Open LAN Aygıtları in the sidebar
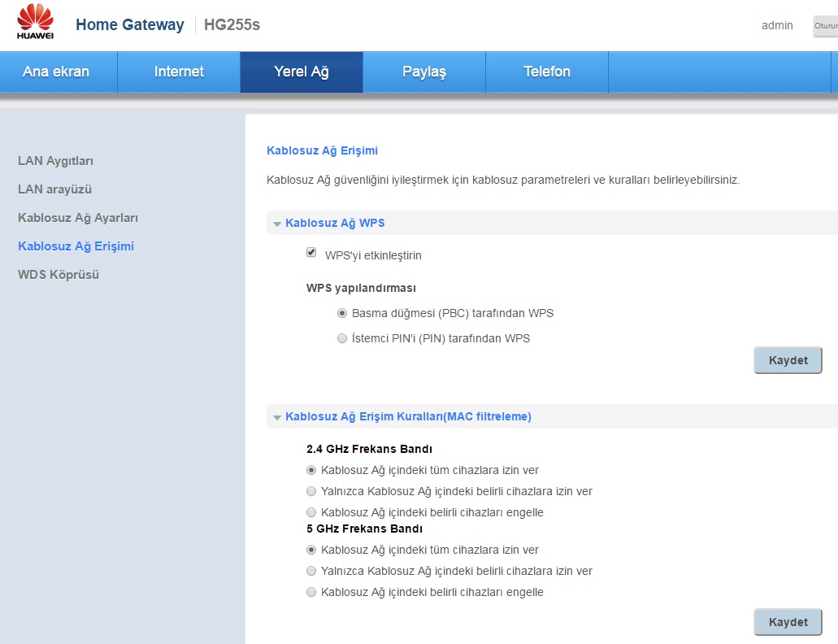The height and width of the screenshot is (644, 838). click(61, 161)
